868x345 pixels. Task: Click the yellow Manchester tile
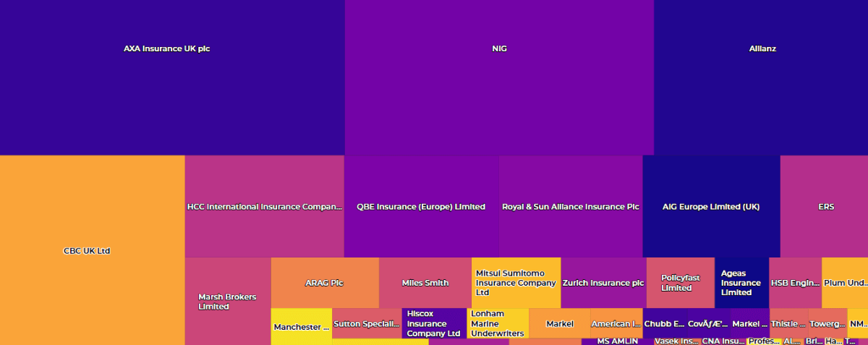point(302,326)
